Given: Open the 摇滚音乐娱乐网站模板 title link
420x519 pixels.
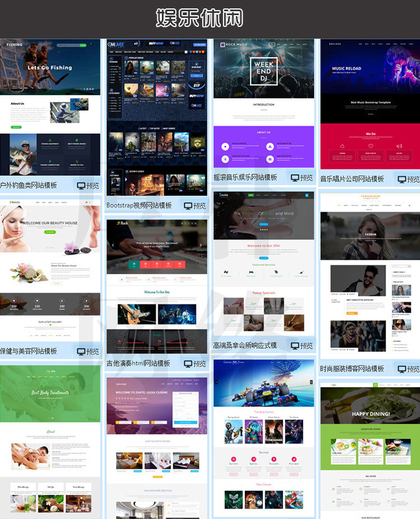Looking at the screenshot, I should (x=245, y=178).
